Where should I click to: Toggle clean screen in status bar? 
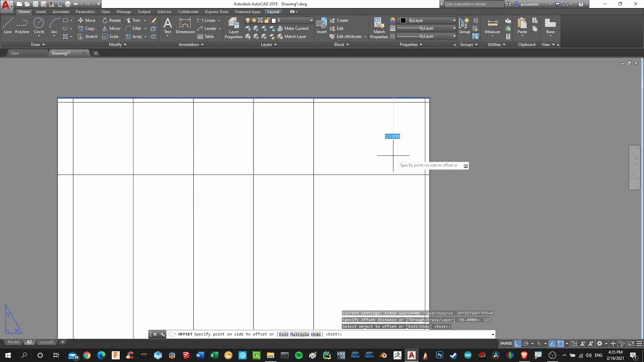[x=630, y=343]
